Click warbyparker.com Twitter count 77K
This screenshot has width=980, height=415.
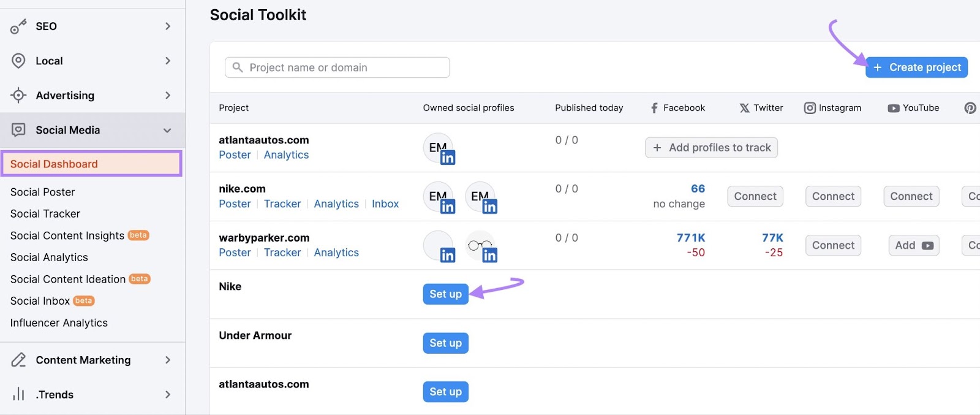tap(772, 238)
